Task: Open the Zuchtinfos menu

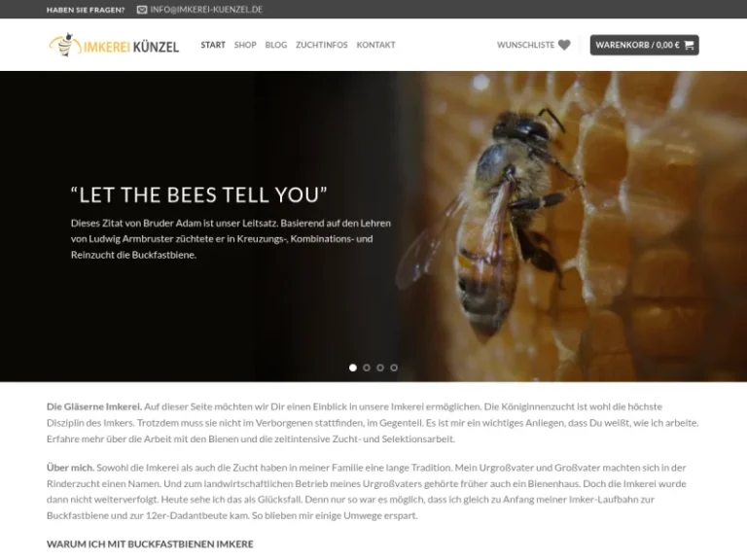Action: click(322, 45)
